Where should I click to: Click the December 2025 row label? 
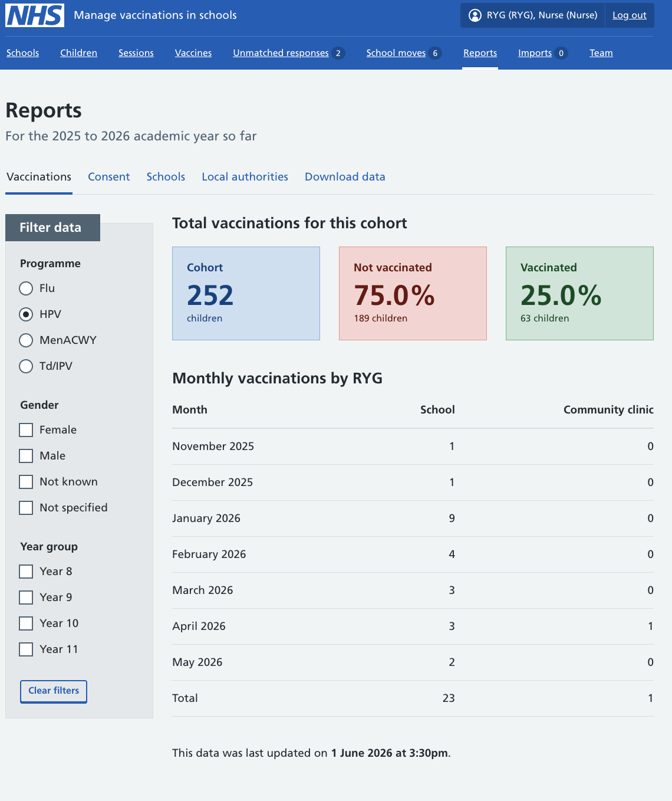(x=212, y=482)
